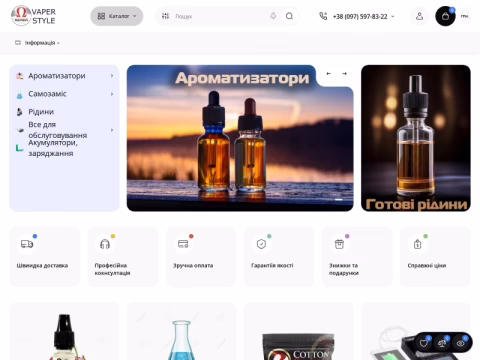Expand the Інформація menu
Image resolution: width=480 pixels, height=360 pixels.
(38, 43)
